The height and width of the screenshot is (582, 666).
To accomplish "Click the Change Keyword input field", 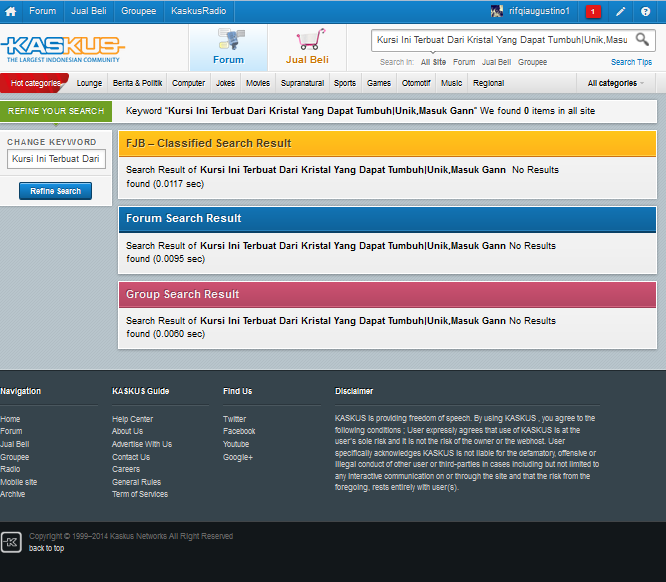I will click(x=56, y=159).
